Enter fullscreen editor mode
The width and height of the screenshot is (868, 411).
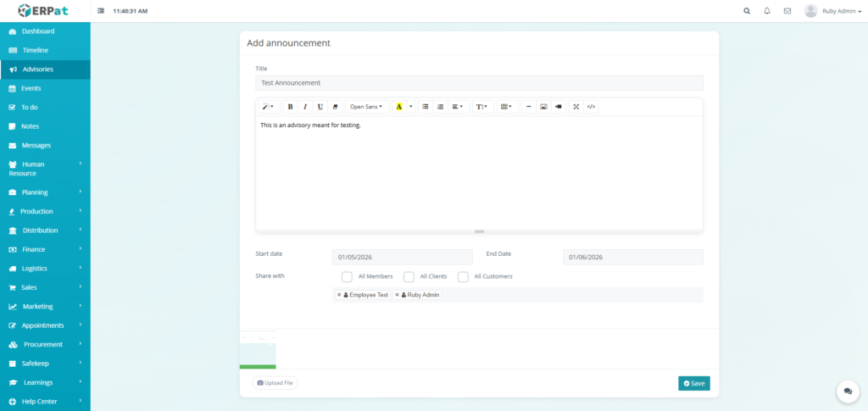coord(576,107)
